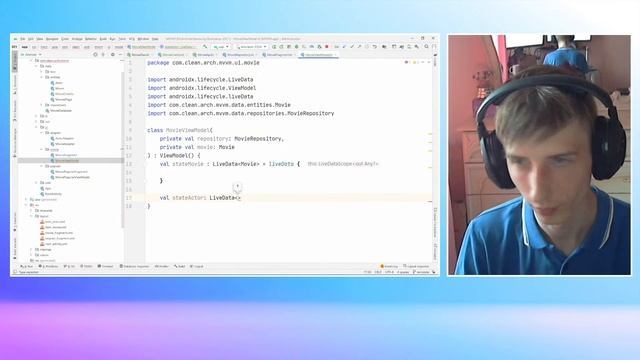Click on 'class MovieViewModel(' declaration
Screen dimensions: 640x360
point(180,130)
